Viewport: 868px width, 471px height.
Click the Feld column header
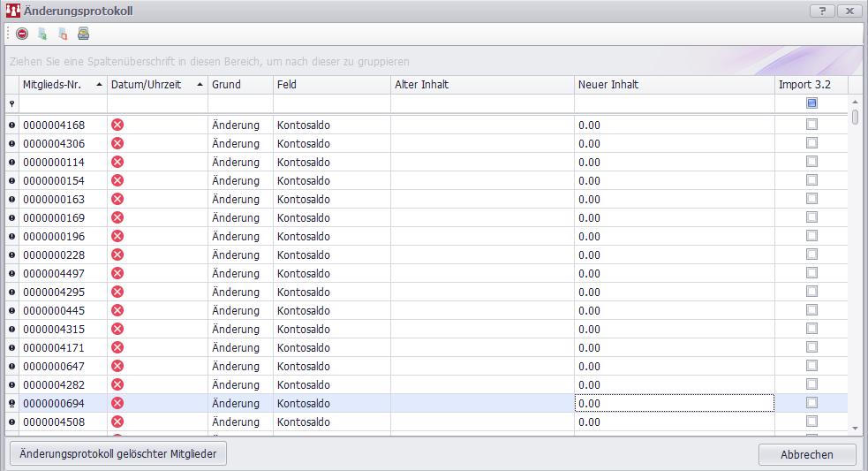coord(331,85)
